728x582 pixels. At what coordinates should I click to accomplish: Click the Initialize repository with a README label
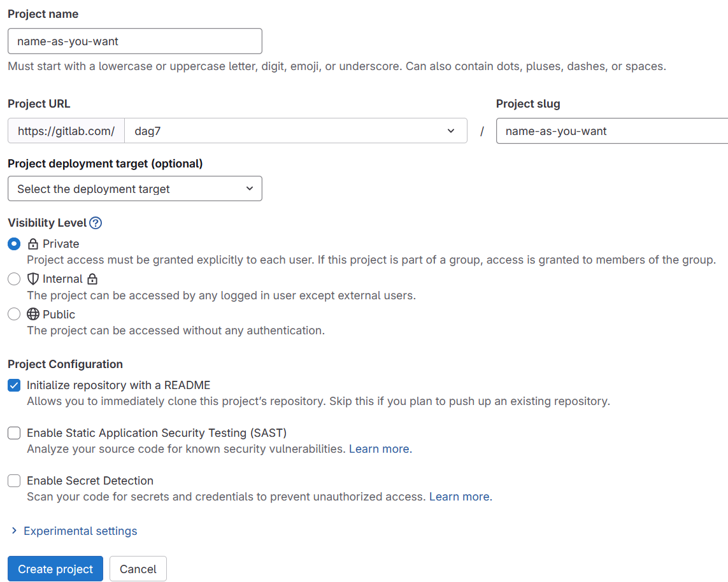(x=118, y=385)
